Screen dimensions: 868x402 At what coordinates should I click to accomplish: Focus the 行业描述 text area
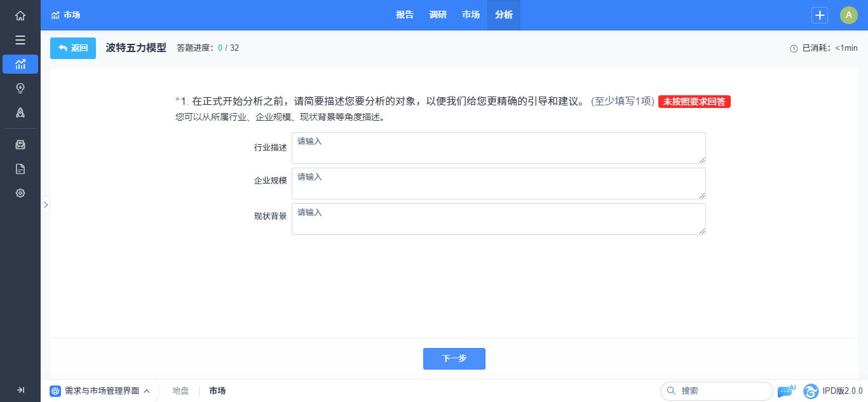tap(498, 148)
